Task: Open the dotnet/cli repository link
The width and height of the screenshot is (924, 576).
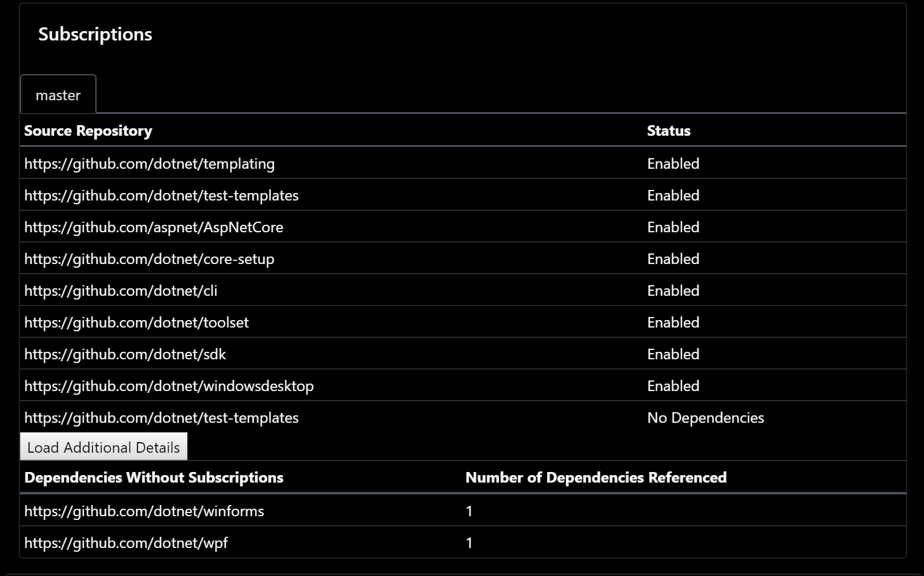Action: tap(120, 290)
